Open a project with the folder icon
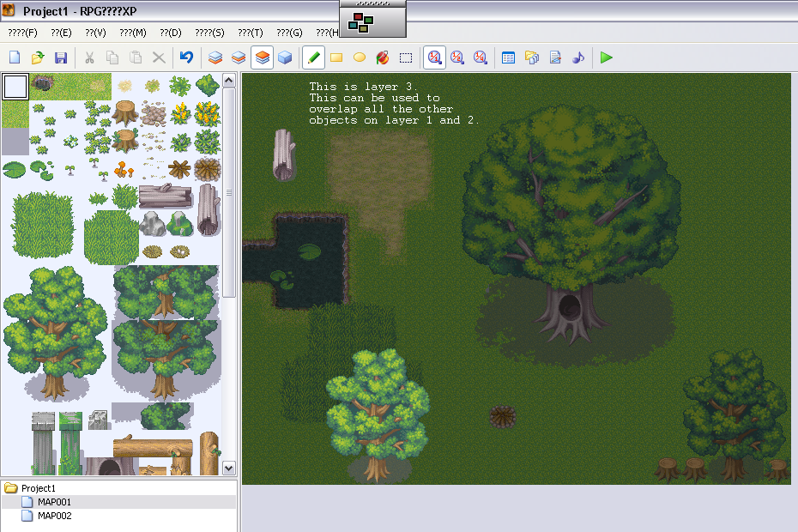The height and width of the screenshot is (532, 798). tap(37, 57)
